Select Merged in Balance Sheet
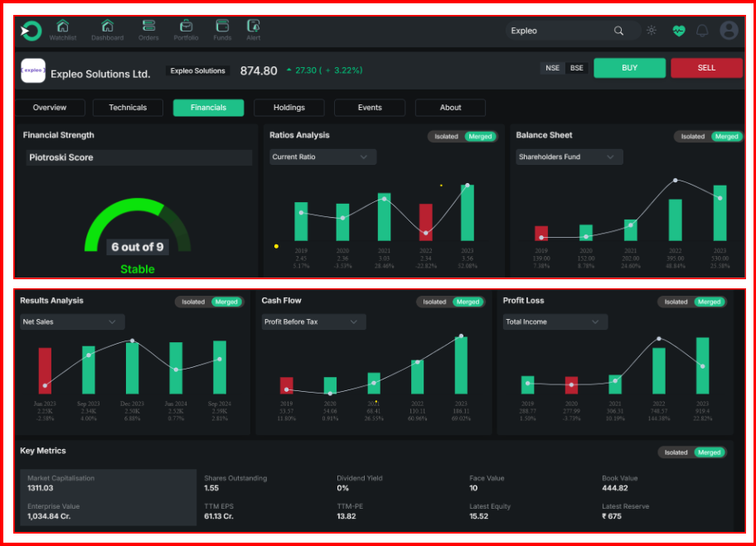This screenshot has width=756, height=546. point(727,137)
